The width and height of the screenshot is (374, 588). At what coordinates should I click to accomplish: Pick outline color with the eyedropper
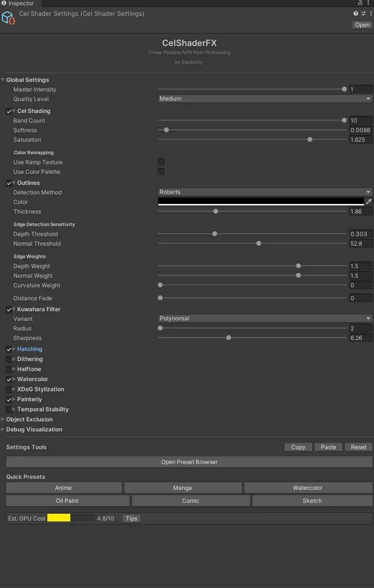(x=368, y=202)
